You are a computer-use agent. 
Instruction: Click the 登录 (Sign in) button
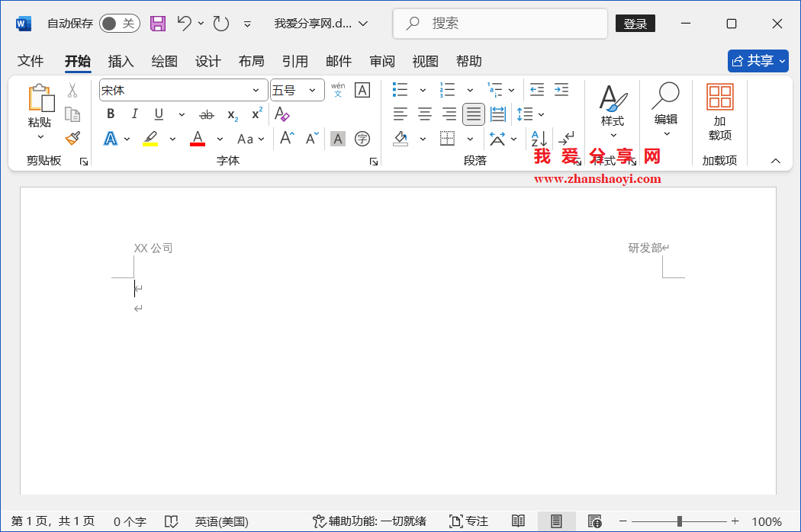[635, 24]
